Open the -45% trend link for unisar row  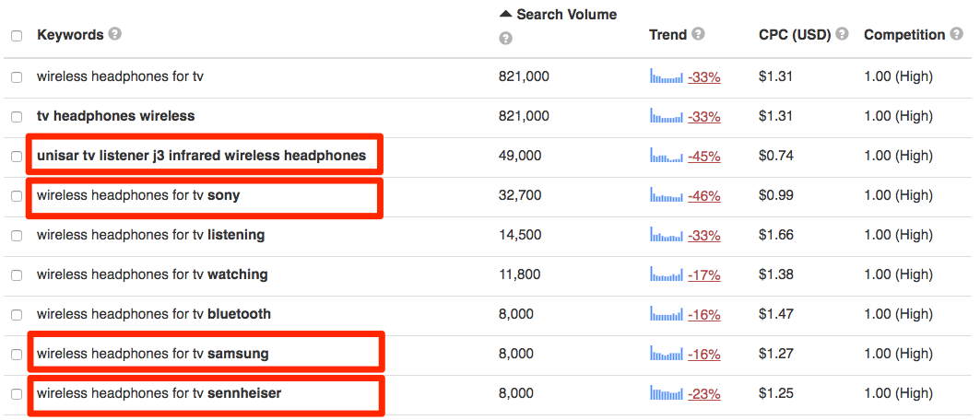click(704, 157)
